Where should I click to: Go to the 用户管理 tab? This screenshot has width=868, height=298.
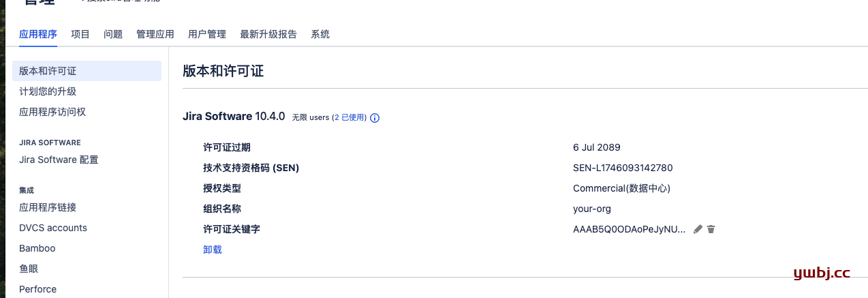(207, 34)
